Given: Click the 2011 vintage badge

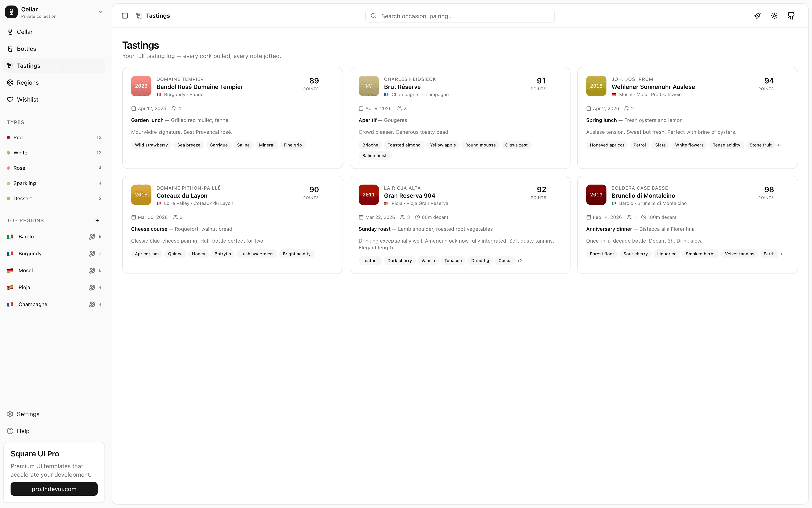Looking at the screenshot, I should click(x=369, y=195).
